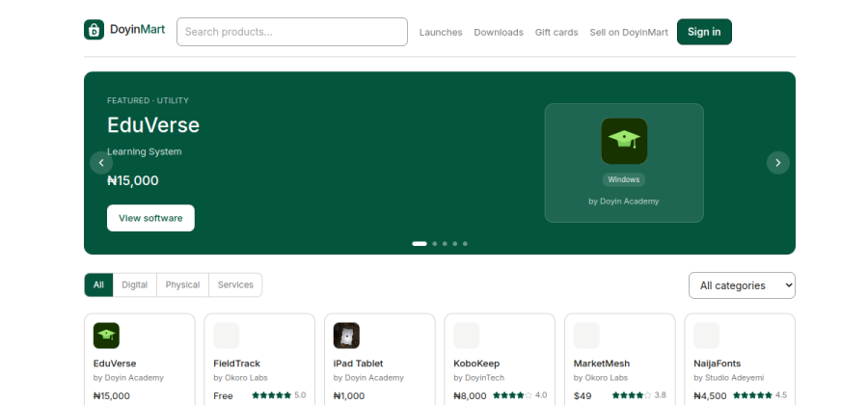
Task: Switch to the Services filter tab
Action: click(235, 284)
